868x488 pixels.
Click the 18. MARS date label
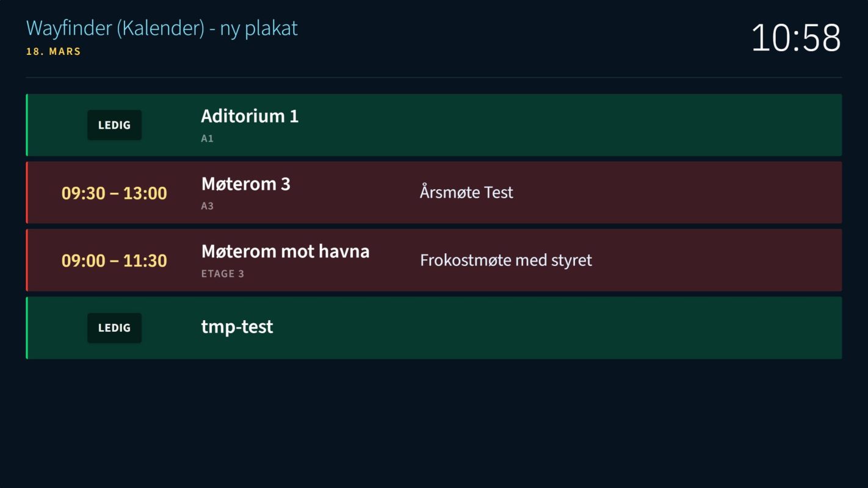coord(54,52)
